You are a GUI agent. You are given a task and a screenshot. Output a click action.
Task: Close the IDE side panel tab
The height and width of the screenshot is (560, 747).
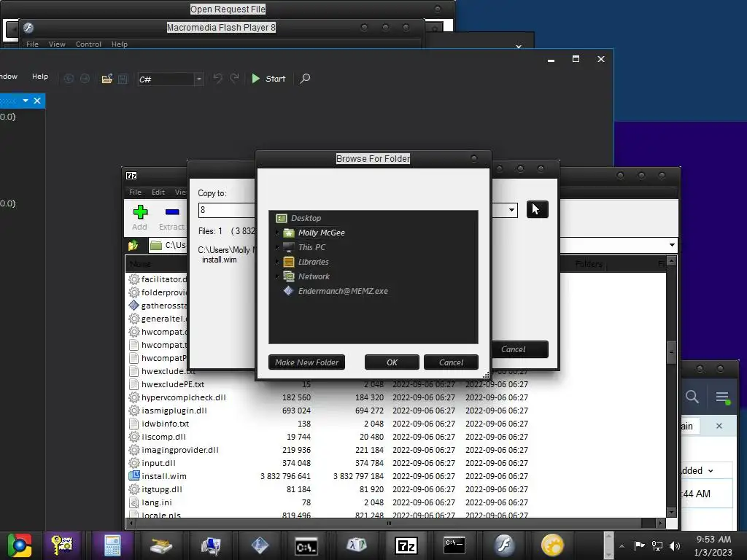[37, 101]
